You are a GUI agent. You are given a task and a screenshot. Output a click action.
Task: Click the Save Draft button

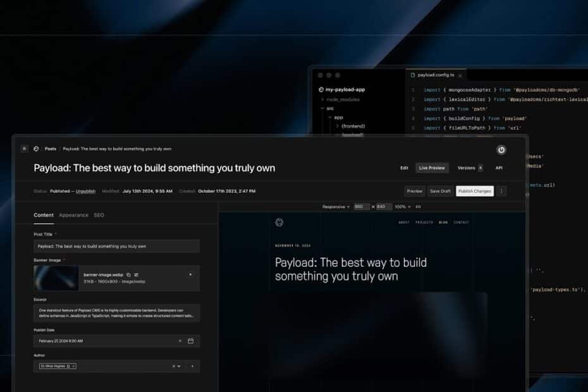click(x=440, y=192)
